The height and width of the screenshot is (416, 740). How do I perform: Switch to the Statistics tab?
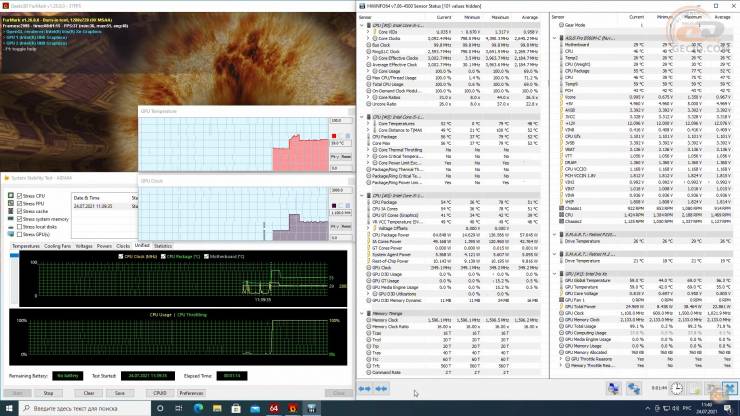coord(163,246)
